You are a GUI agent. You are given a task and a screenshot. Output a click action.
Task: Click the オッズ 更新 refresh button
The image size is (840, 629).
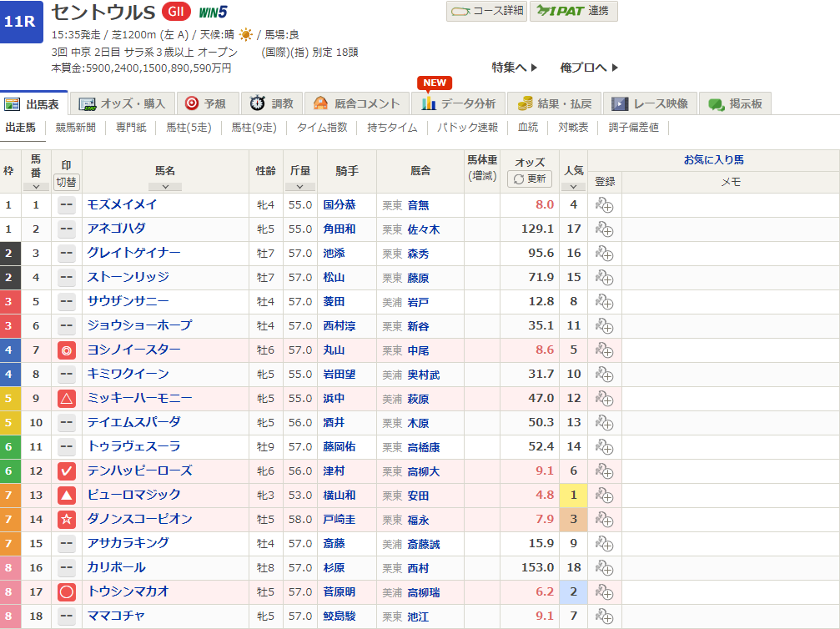[530, 179]
